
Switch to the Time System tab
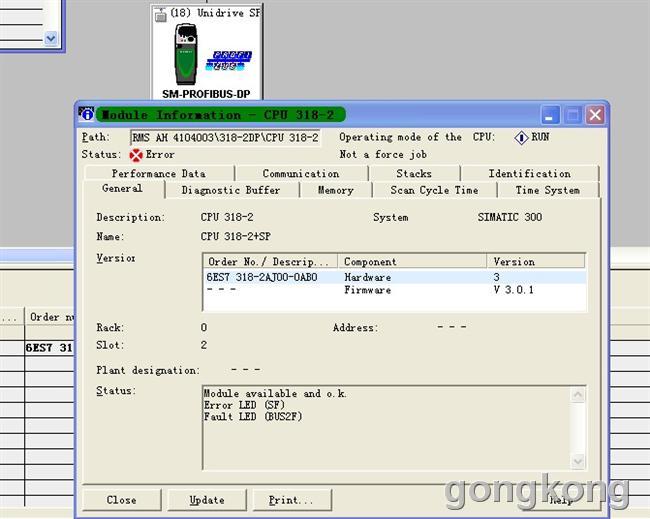tap(548, 190)
